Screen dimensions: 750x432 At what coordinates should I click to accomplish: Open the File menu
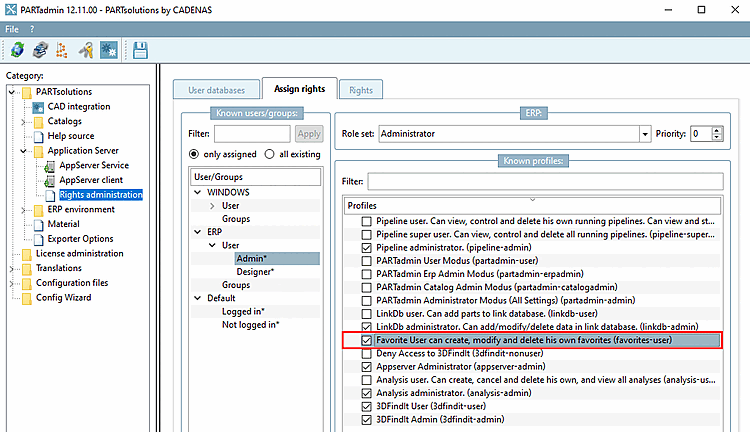pyautogui.click(x=12, y=29)
